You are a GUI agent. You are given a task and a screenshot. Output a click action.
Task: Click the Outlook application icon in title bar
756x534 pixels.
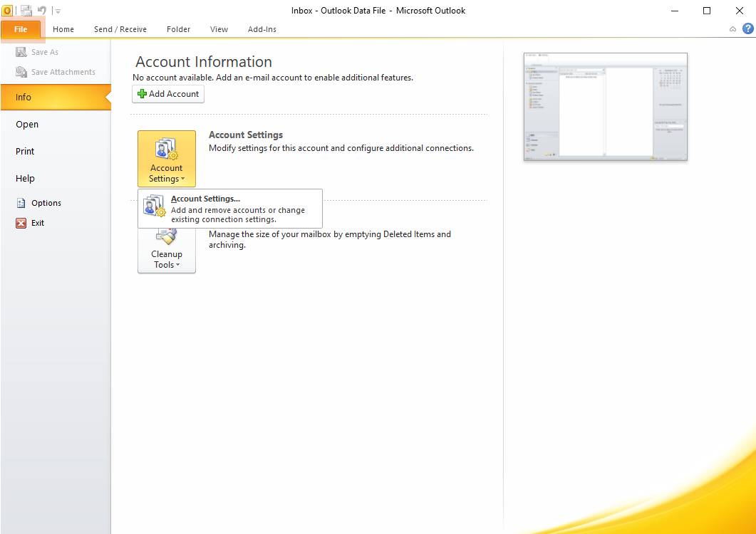tap(7, 10)
